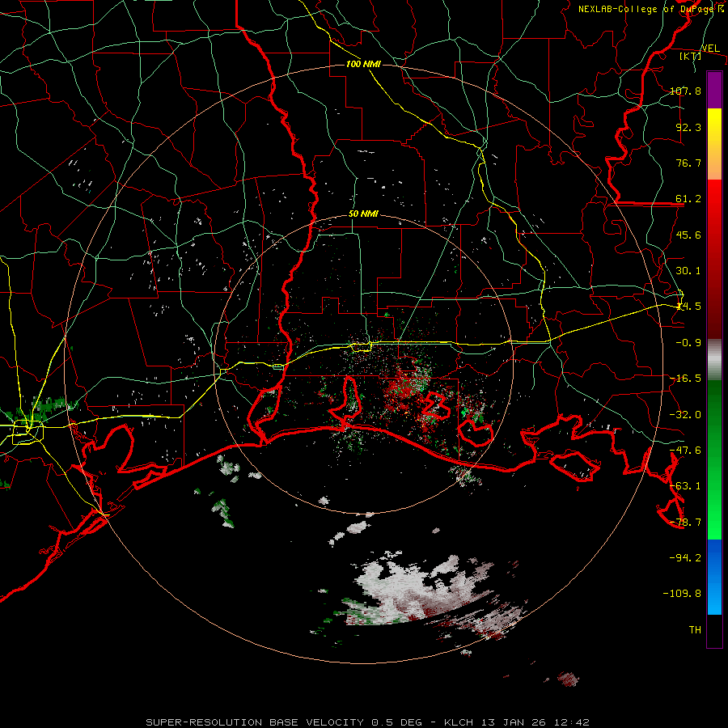Pick the purple segment of the color bar
728x728 pixels.
714,90
